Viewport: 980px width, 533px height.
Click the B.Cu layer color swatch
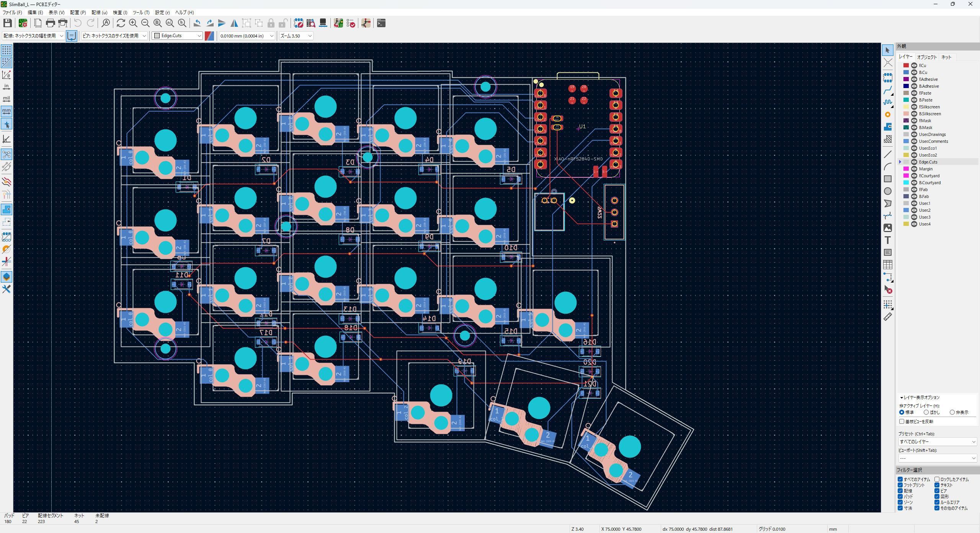coord(906,72)
